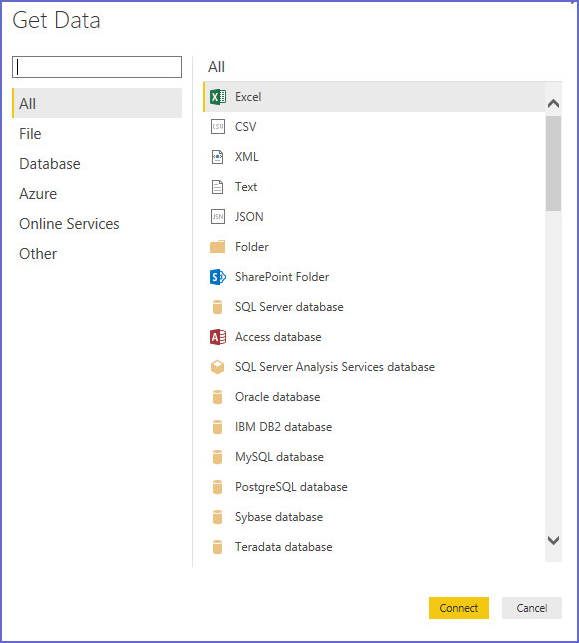
Task: Click the CSV file icon
Action: coord(218,127)
